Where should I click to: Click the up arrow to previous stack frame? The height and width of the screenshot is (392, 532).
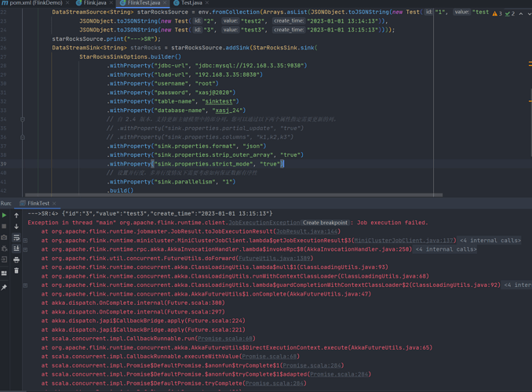click(16, 216)
